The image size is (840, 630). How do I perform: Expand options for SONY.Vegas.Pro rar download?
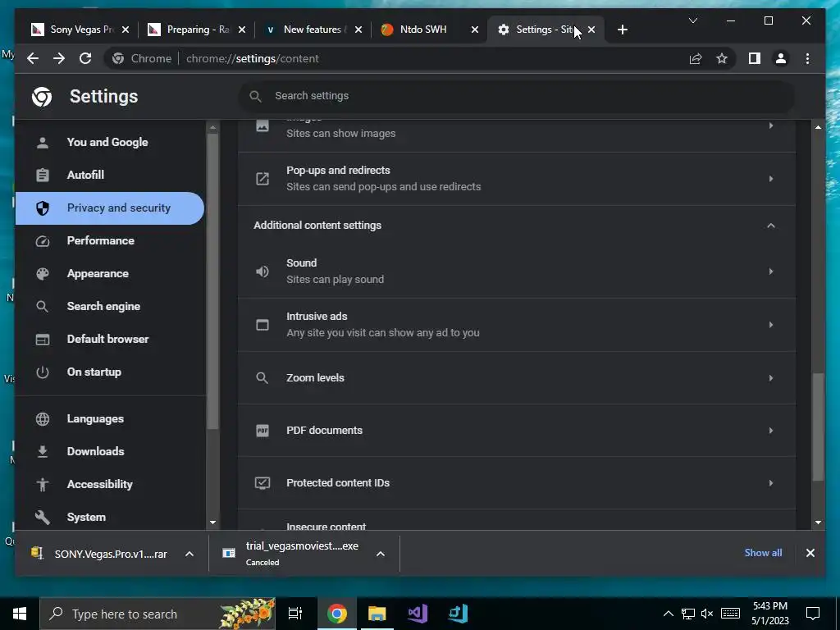pos(189,554)
